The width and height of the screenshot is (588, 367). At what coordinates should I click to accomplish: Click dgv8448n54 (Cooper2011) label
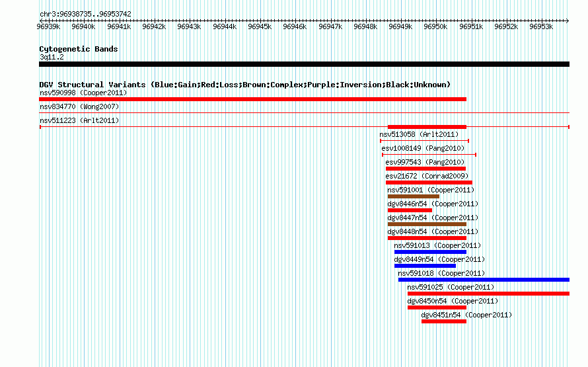(433, 231)
